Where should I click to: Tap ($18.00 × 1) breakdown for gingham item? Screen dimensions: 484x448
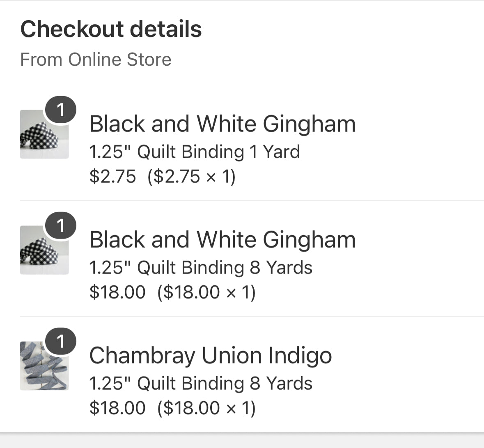click(x=206, y=293)
